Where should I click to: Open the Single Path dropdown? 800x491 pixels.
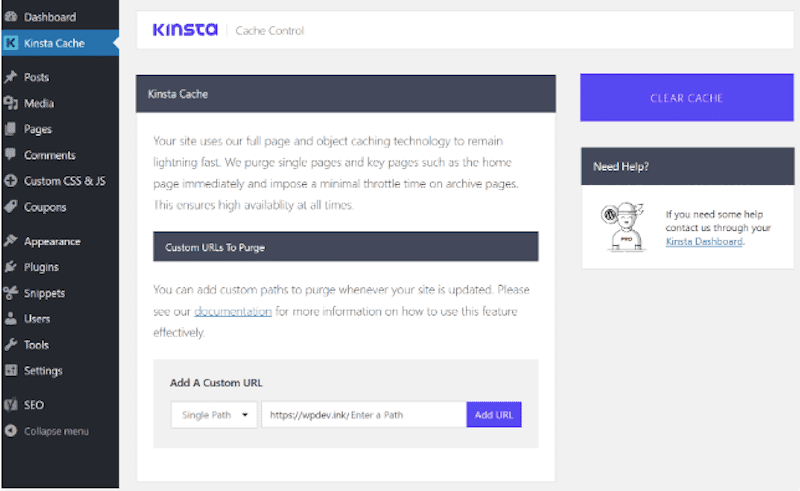(x=214, y=414)
